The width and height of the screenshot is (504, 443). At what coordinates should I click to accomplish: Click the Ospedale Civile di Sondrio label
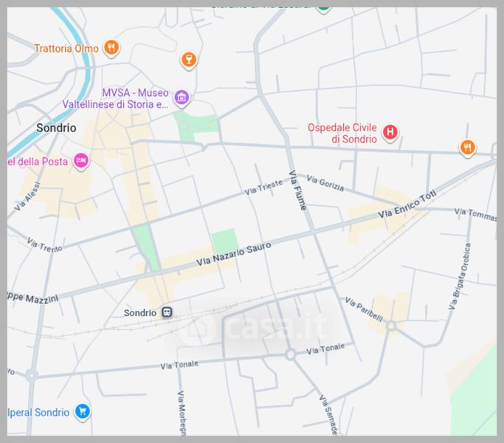(342, 133)
